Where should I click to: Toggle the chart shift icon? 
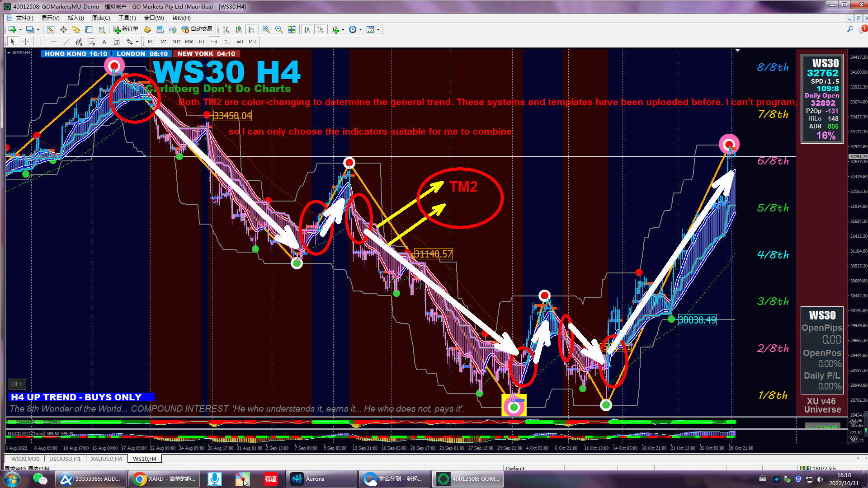coord(320,29)
